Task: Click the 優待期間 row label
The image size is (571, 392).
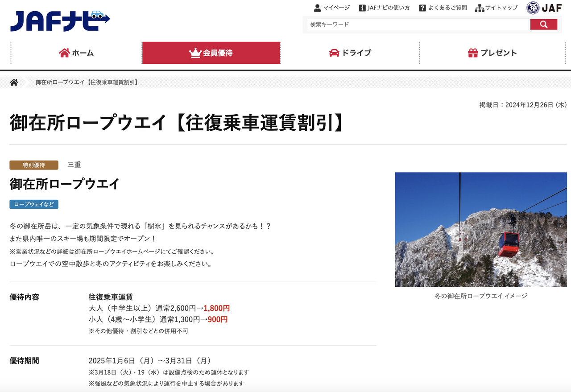Action: (24, 361)
